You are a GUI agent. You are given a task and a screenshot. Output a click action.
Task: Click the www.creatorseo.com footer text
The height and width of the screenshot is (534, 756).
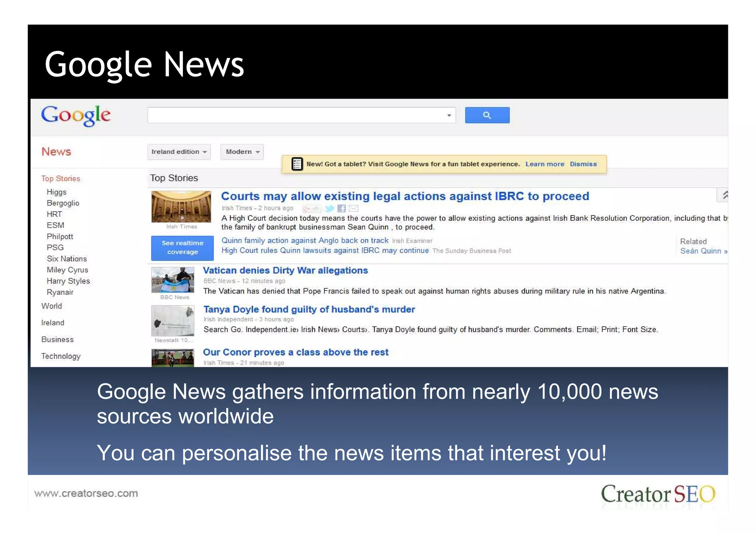(x=86, y=493)
